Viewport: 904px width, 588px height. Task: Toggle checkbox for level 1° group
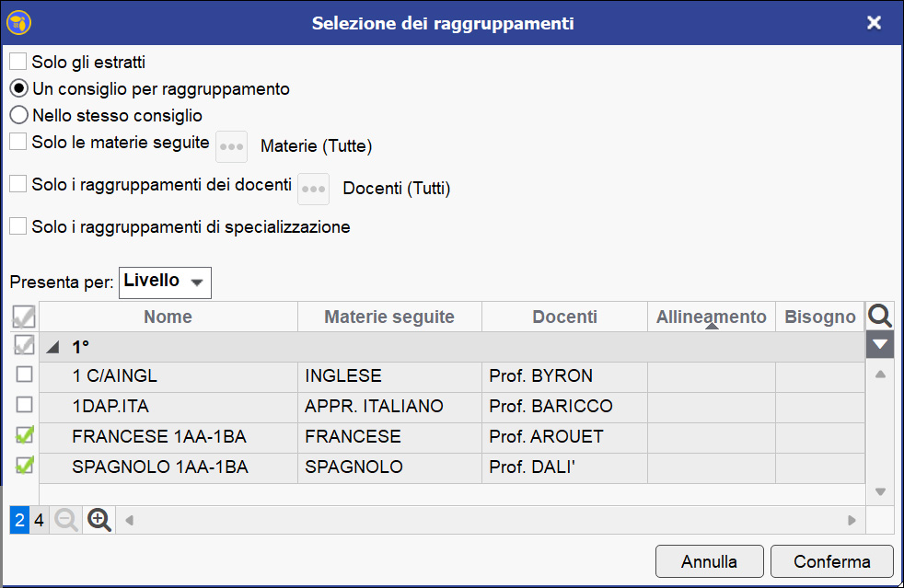pyautogui.click(x=24, y=345)
